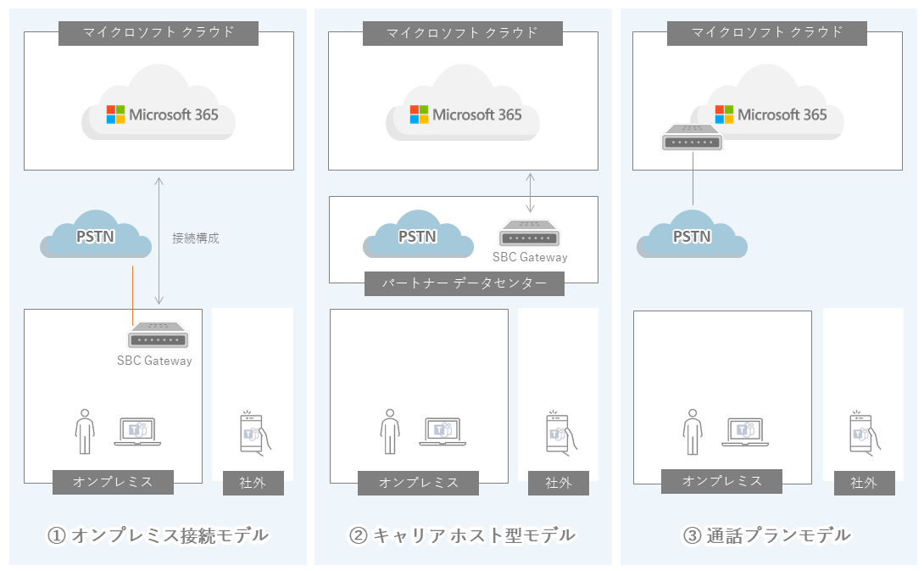Click the Teams laptop icon in model ①
The width and height of the screenshot is (924, 571).
(x=137, y=432)
